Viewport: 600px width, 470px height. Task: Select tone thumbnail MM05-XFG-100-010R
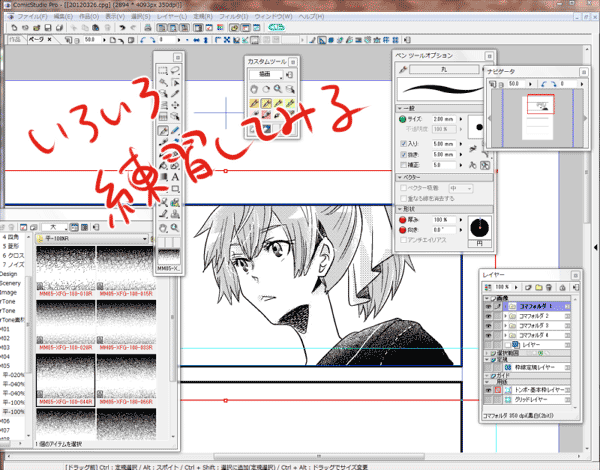coord(66,272)
